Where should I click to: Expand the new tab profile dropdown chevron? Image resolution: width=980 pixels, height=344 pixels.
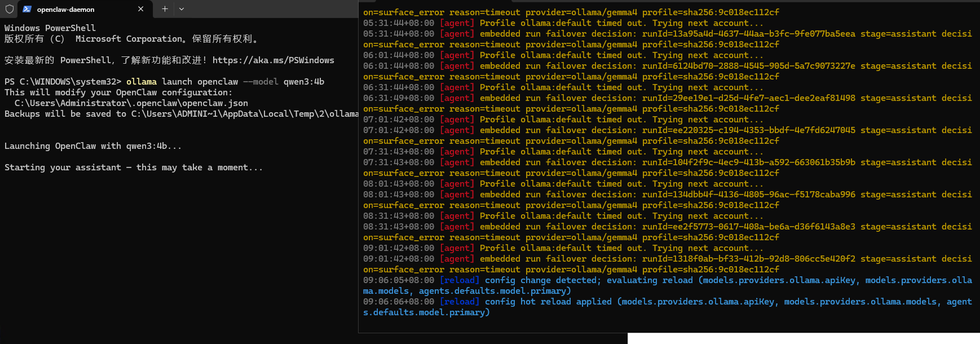coord(182,9)
